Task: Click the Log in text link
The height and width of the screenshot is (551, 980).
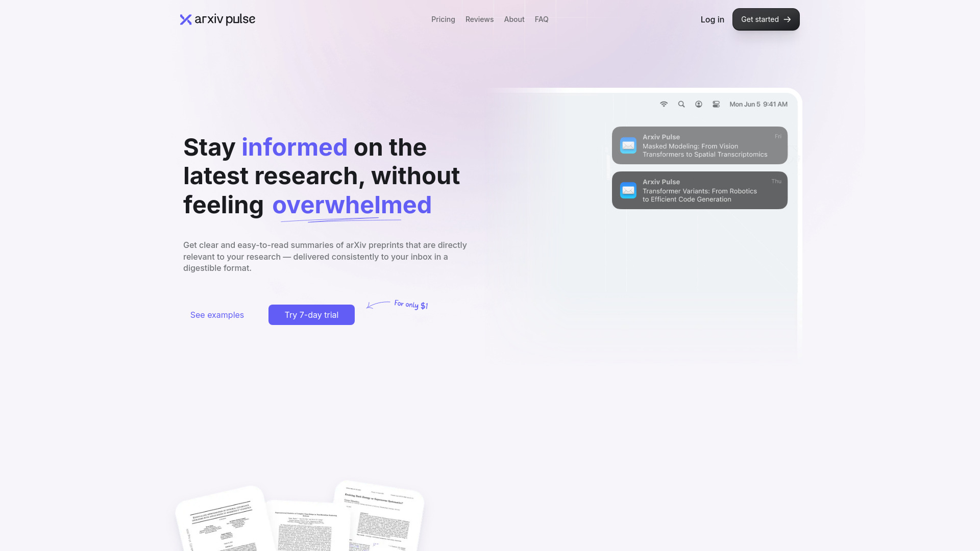Action: coord(712,19)
